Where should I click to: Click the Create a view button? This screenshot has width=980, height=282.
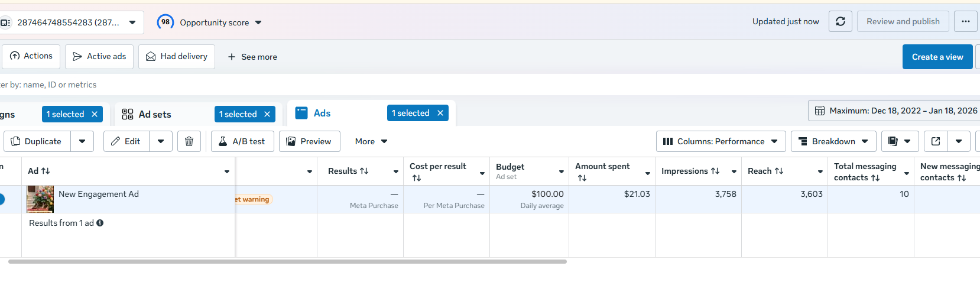pyautogui.click(x=937, y=57)
